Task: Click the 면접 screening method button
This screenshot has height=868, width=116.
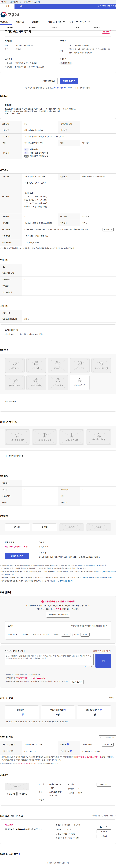Action: click(44, 527)
